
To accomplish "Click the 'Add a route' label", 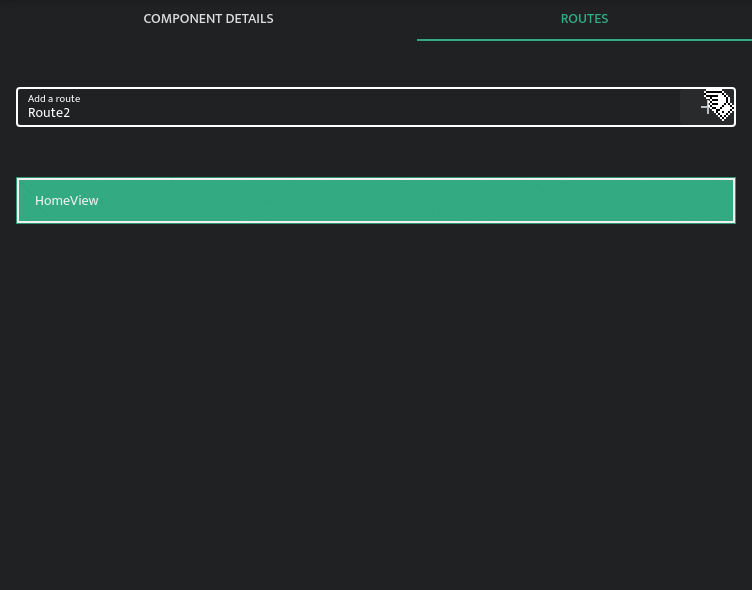I will [54, 98].
